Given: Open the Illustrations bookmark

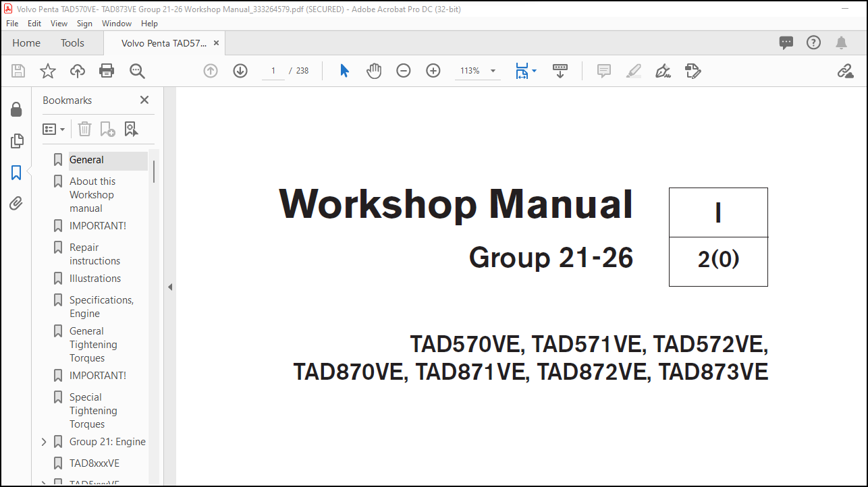Looking at the screenshot, I should click(95, 279).
